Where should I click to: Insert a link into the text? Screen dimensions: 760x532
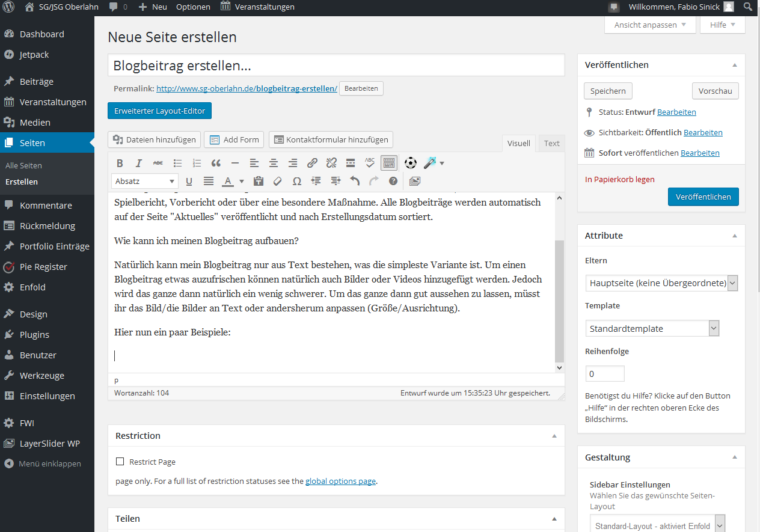click(x=312, y=162)
